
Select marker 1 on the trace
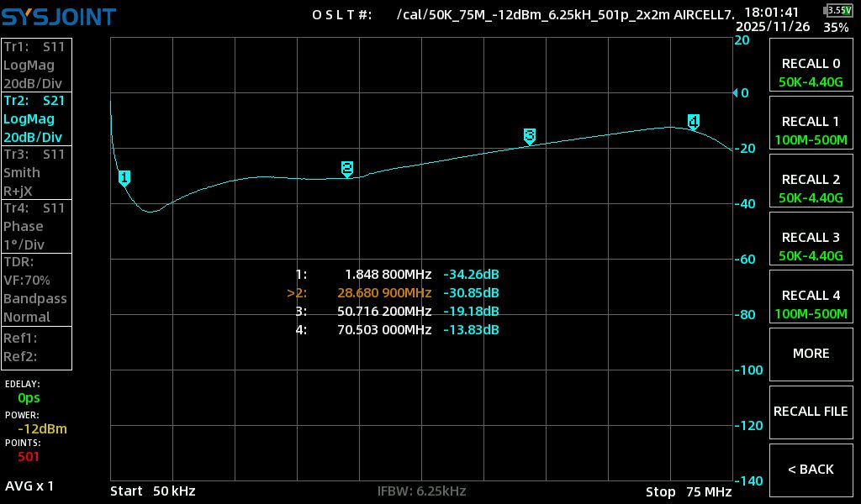click(x=124, y=177)
